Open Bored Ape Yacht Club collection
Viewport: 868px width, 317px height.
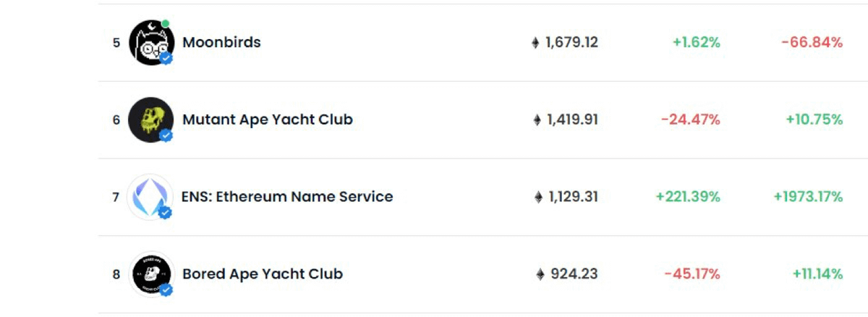coord(263,274)
